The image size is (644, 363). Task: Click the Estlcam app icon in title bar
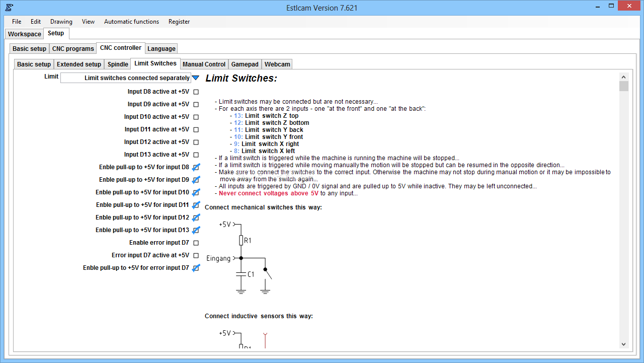(10, 8)
